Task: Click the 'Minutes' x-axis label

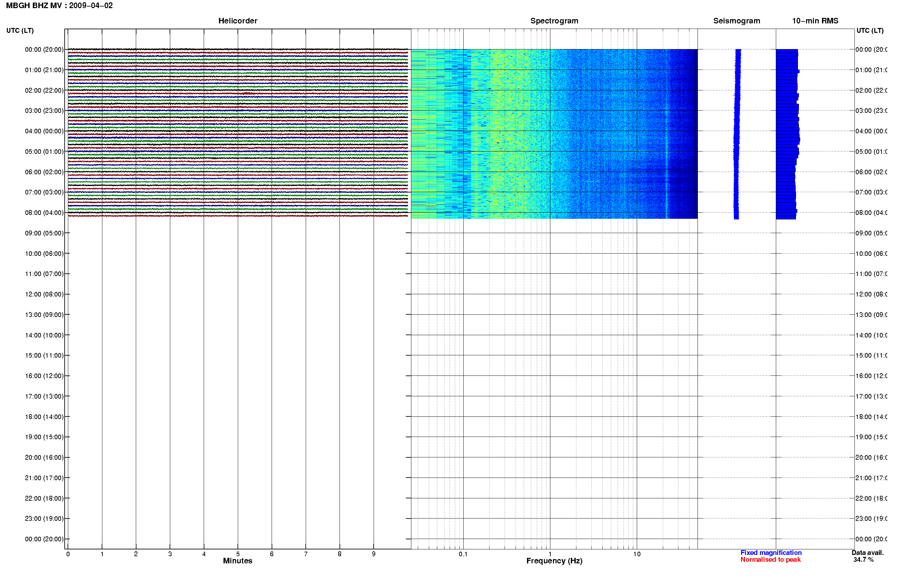Action: (x=237, y=561)
